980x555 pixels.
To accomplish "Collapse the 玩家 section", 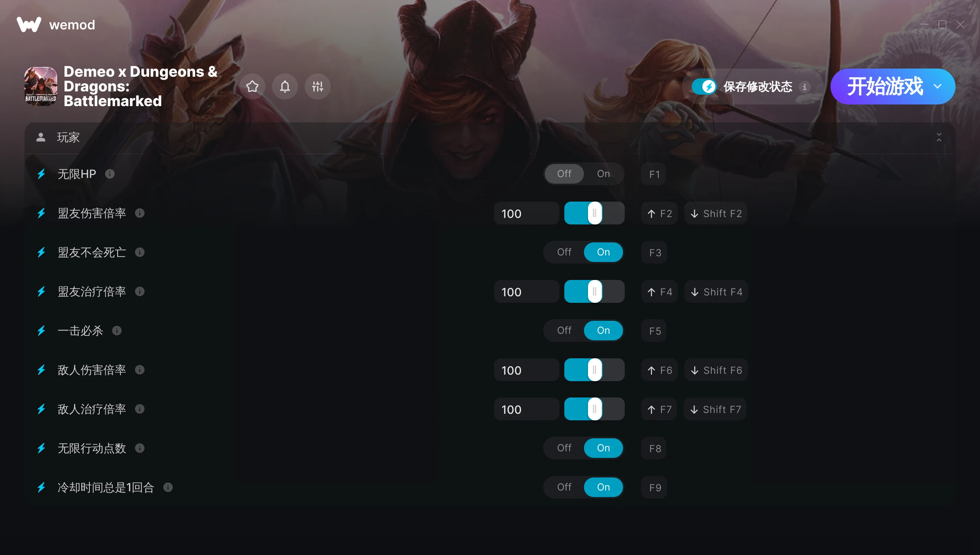I will coord(939,138).
